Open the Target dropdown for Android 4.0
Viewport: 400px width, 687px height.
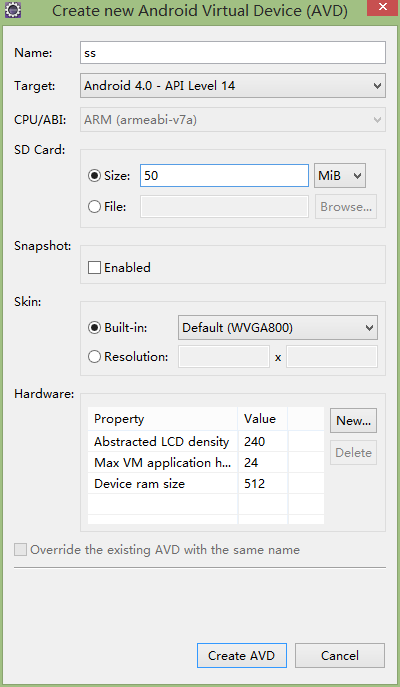[233, 85]
